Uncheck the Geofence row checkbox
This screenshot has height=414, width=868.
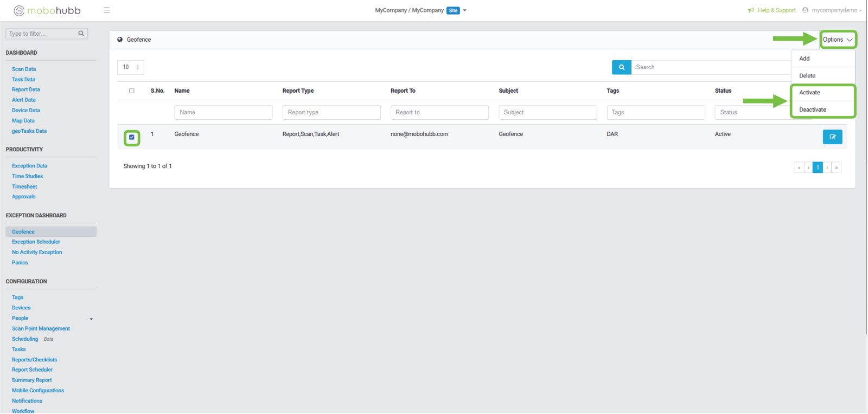coord(132,137)
